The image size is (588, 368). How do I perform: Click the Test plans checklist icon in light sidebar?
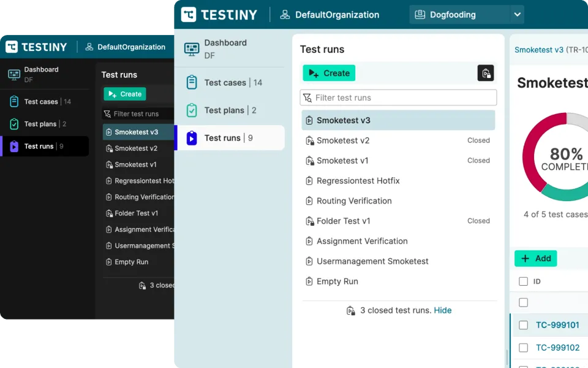(192, 110)
